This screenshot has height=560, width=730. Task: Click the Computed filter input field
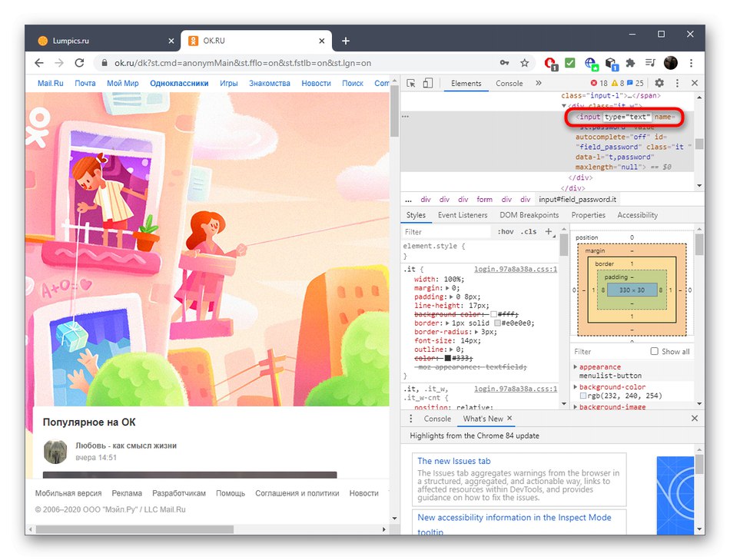point(609,352)
